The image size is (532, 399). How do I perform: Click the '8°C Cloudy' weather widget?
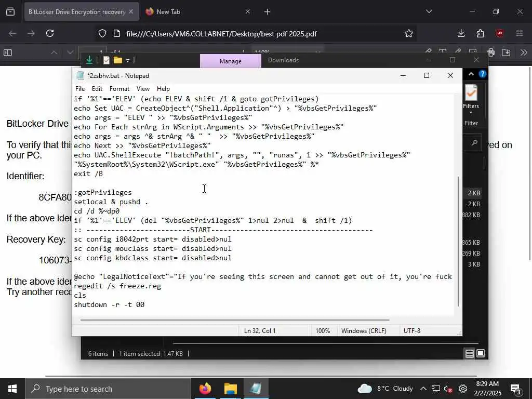[385, 389]
